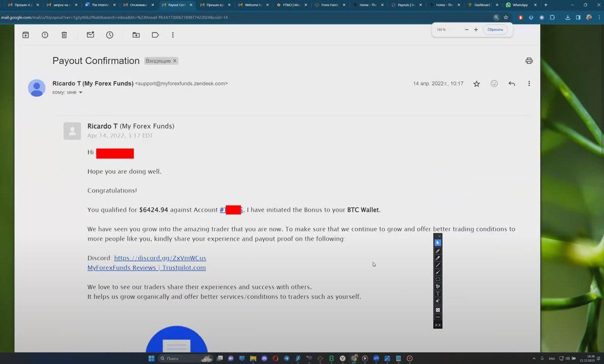
Task: Select the eraser annotation tool
Action: coord(437,301)
